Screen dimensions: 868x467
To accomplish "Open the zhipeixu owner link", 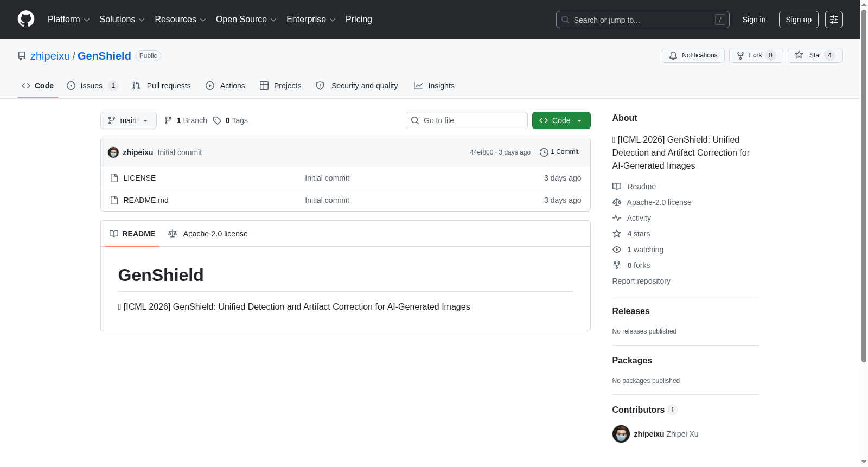I will click(x=50, y=56).
